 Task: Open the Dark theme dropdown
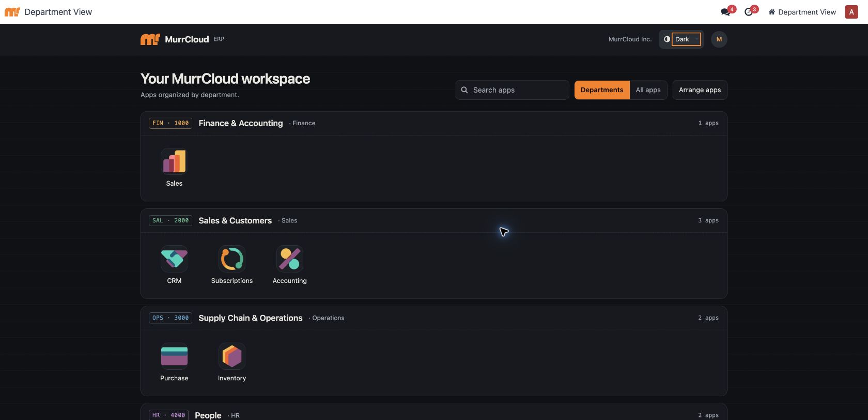[686, 39]
